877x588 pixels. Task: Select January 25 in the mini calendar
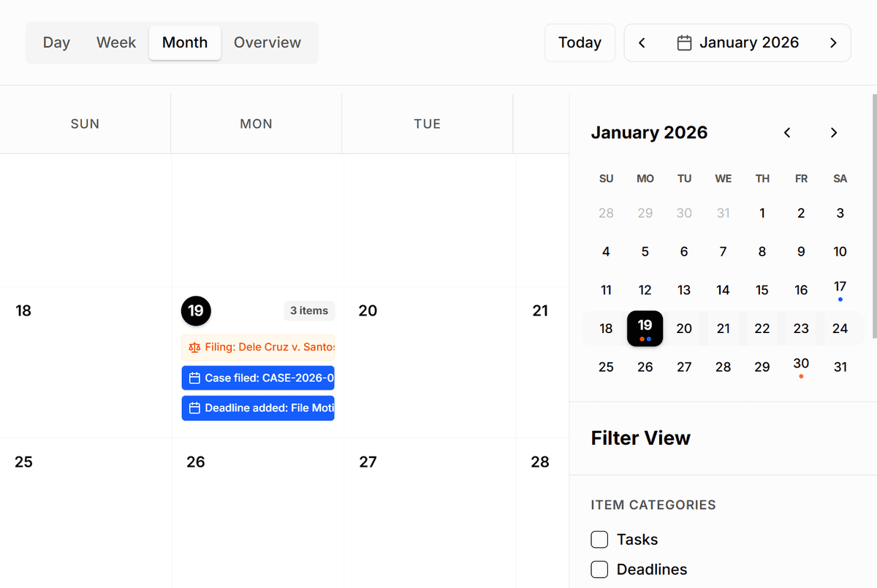coord(606,367)
